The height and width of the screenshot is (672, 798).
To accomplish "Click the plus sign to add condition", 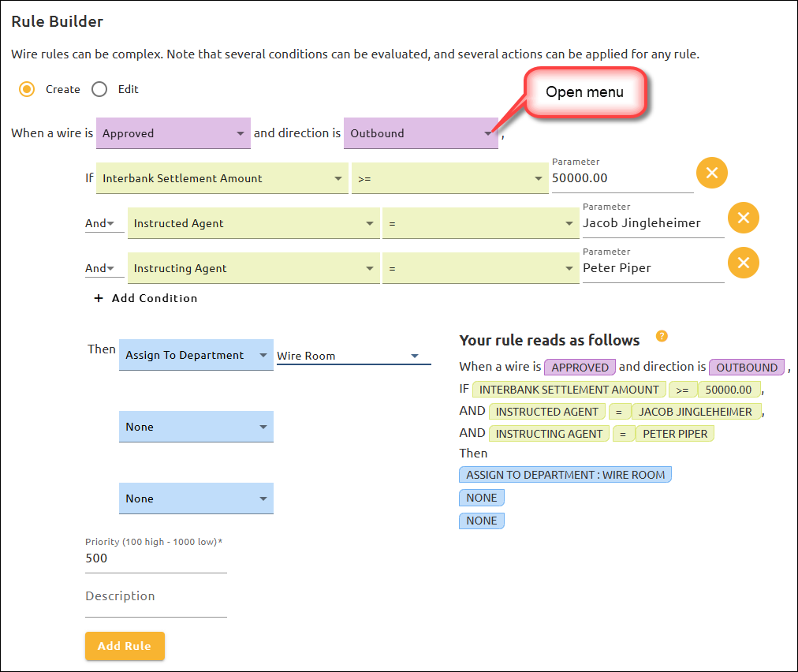I will click(98, 298).
